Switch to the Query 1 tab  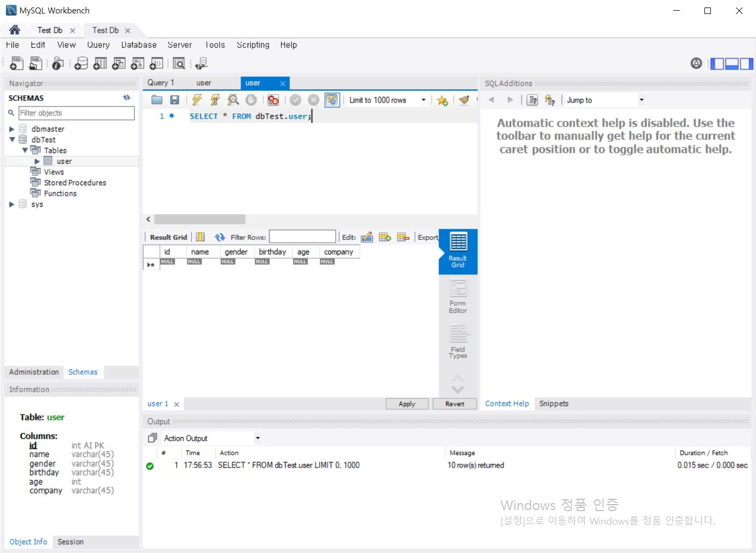pos(161,83)
